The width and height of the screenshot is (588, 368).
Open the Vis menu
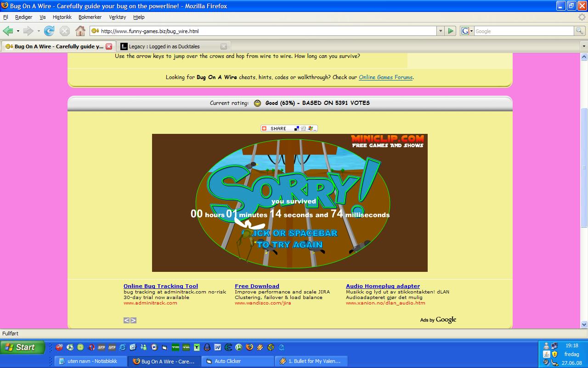click(x=43, y=17)
